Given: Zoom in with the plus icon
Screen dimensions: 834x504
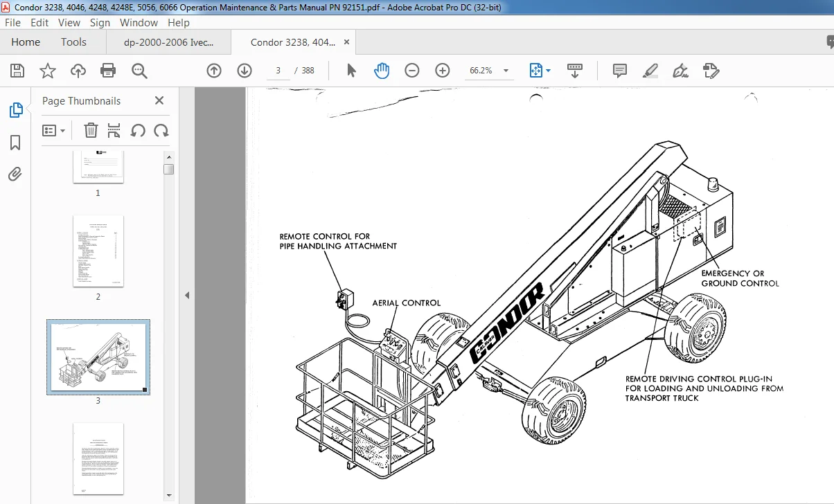Looking at the screenshot, I should (443, 71).
